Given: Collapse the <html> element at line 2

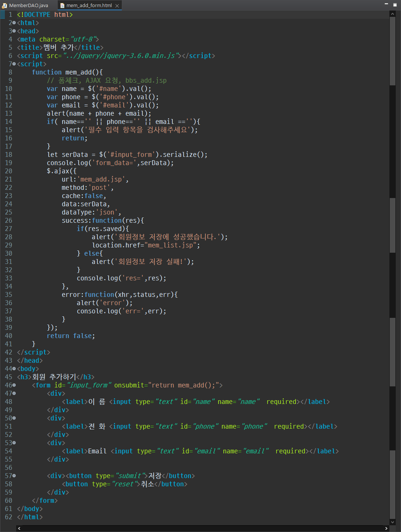Looking at the screenshot, I should (14, 23).
